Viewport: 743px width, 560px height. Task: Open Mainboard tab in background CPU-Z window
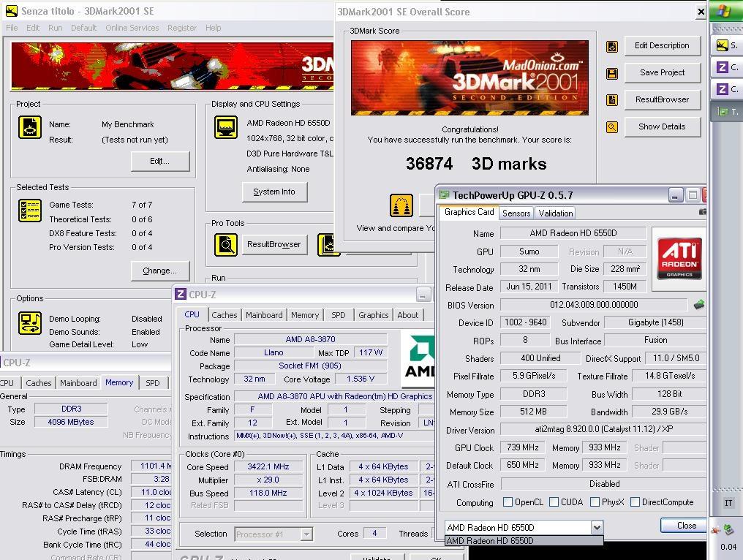pyautogui.click(x=78, y=383)
